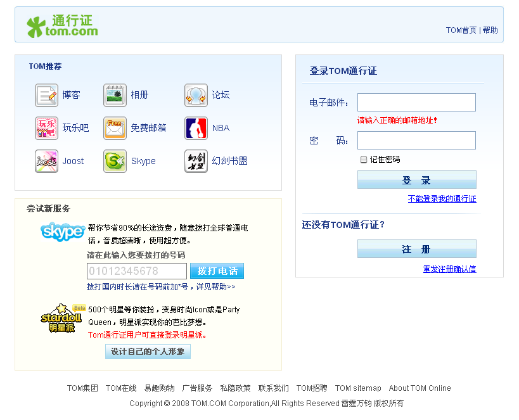Click the 玩乐吧 icon

coord(47,128)
